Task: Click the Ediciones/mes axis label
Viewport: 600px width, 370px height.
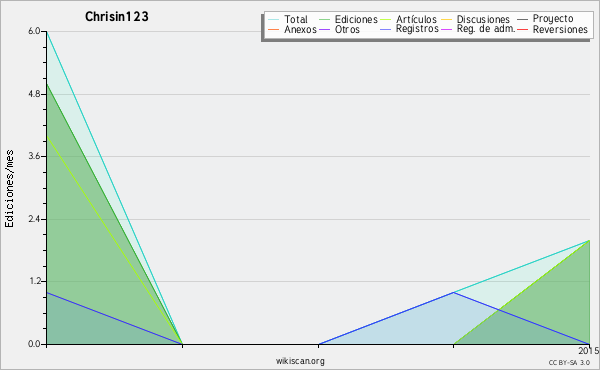Action: 9,189
